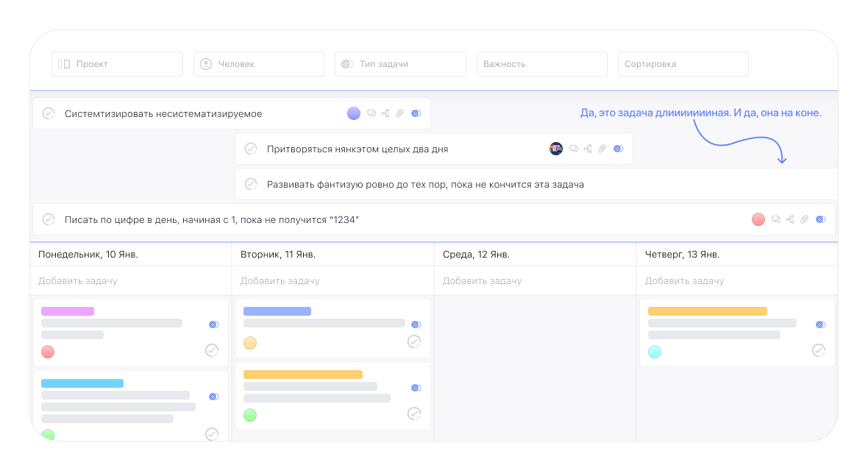Open comments on the 'Систематизировать несистематизируемое' task
Viewport: 868px width, 471px height.
pyautogui.click(x=371, y=113)
